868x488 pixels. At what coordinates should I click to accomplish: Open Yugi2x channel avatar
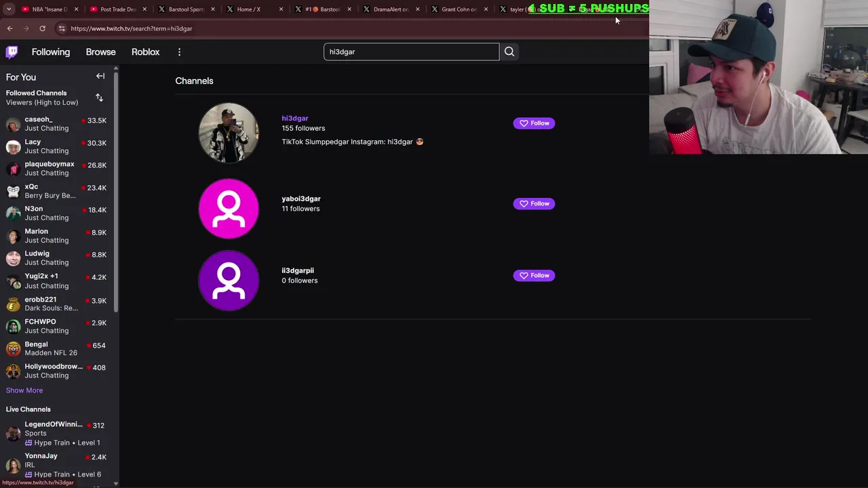click(x=13, y=281)
